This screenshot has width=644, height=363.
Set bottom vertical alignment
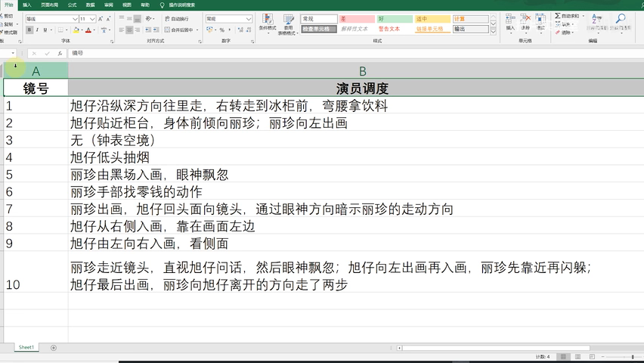[137, 18]
